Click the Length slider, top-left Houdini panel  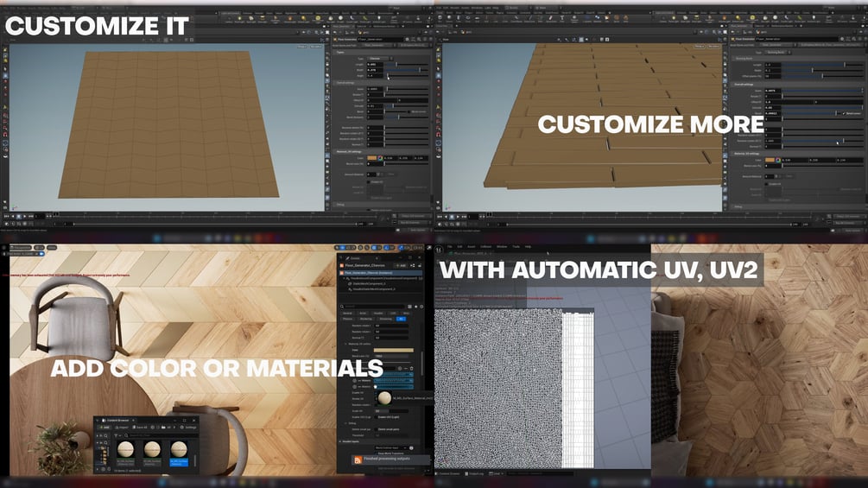click(x=407, y=64)
